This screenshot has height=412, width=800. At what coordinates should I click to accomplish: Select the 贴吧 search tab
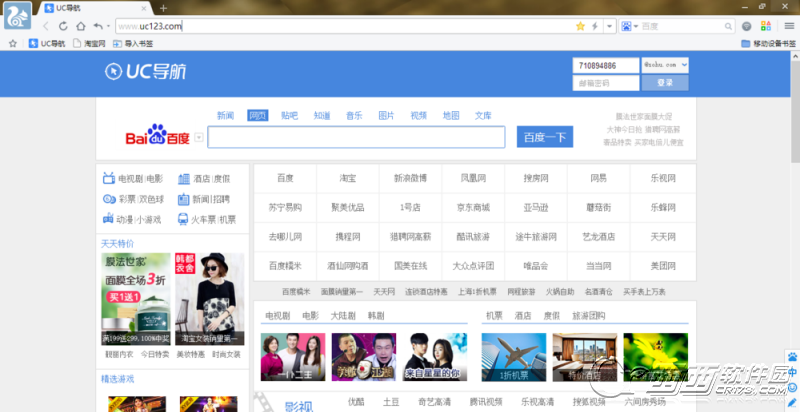pyautogui.click(x=289, y=116)
